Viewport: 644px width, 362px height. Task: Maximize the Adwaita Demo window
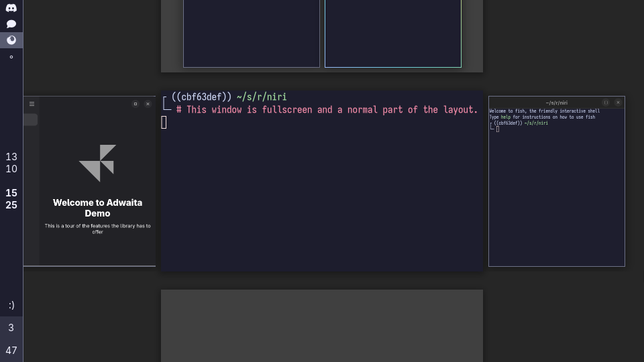pyautogui.click(x=136, y=104)
